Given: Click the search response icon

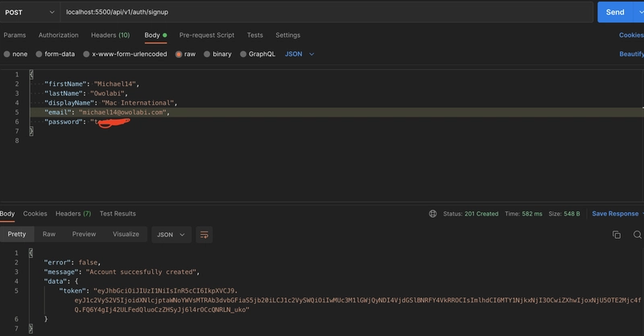Looking at the screenshot, I should click(x=638, y=235).
